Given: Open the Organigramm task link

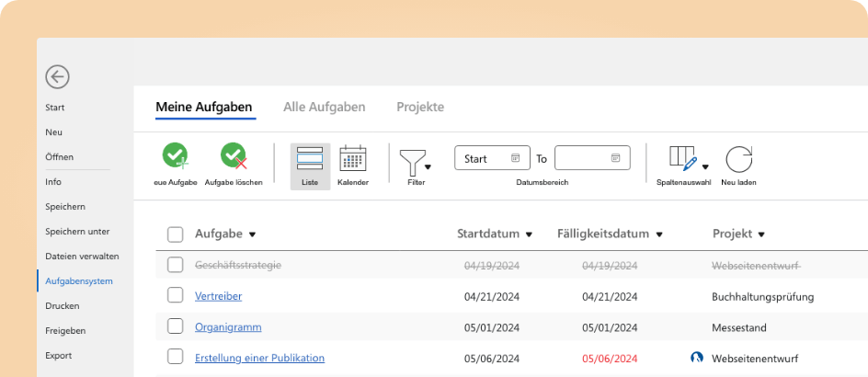Looking at the screenshot, I should pos(228,327).
